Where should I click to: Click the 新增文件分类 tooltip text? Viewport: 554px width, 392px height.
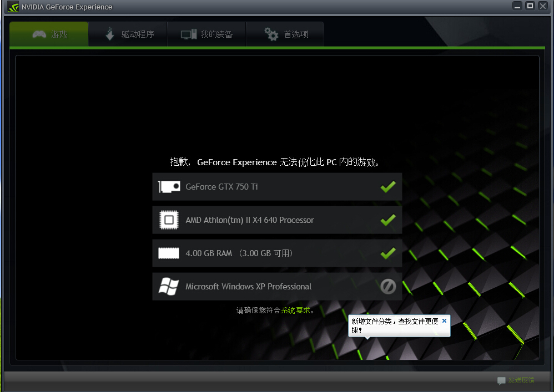395,325
